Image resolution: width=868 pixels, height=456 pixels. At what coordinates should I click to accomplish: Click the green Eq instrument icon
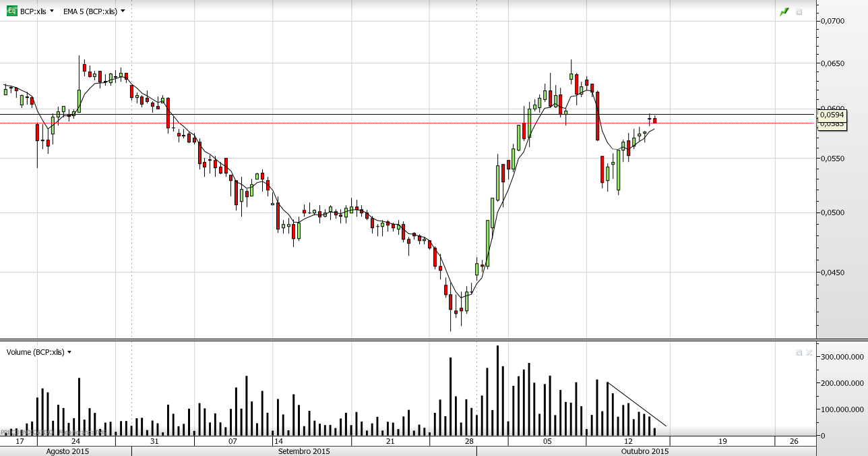click(11, 11)
